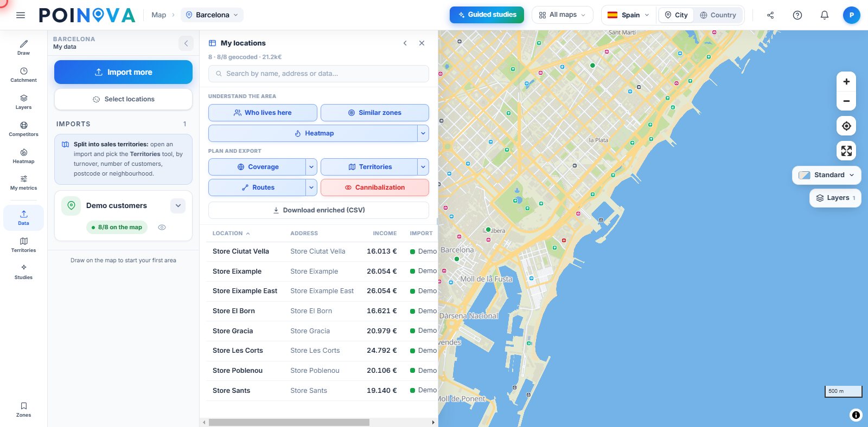Viewport: 868px width, 427px height.
Task: Open the Standard map style dropdown
Action: point(826,175)
